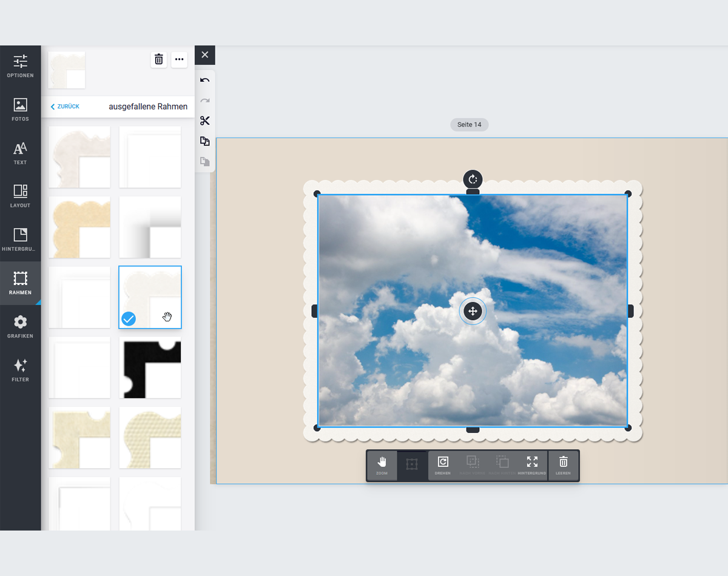728x576 pixels.
Task: Click current frame preview thumbnail at panel top
Action: coord(67,70)
